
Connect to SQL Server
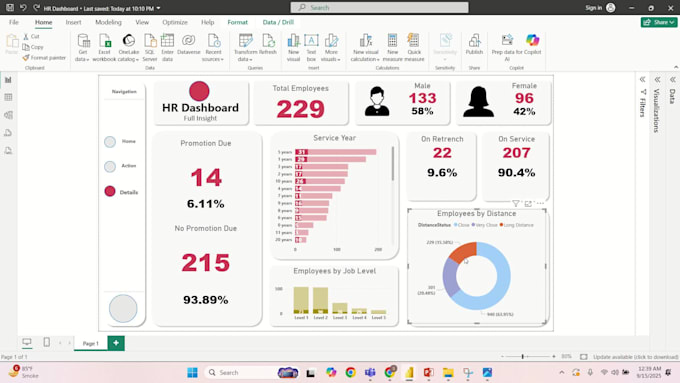[x=150, y=48]
